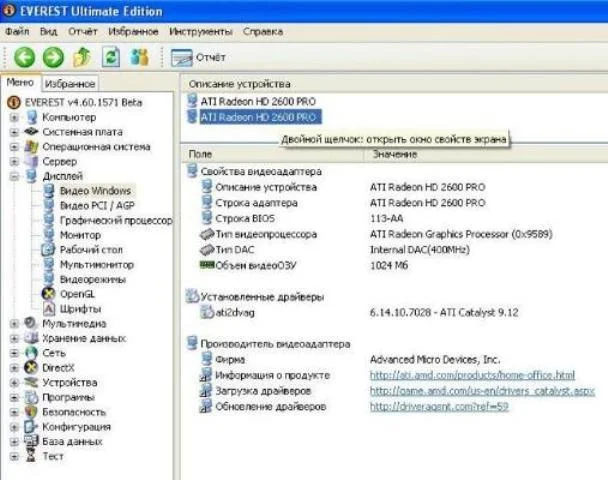Click the EVEREST v4.60.1571 Beta root icon
The height and width of the screenshot is (480, 608).
pyautogui.click(x=14, y=102)
